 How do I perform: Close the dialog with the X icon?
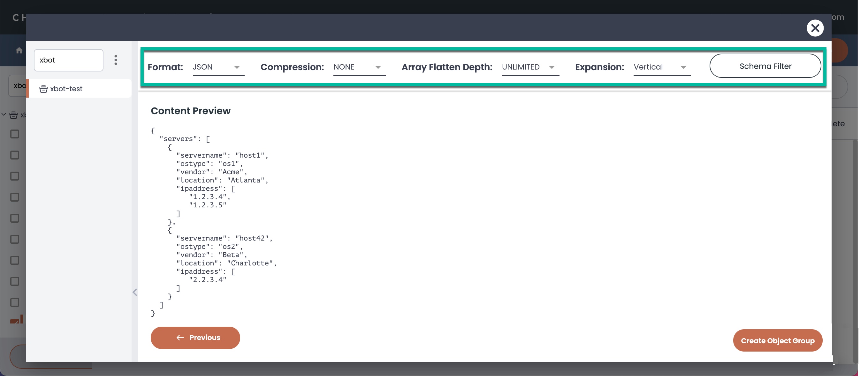click(x=815, y=28)
